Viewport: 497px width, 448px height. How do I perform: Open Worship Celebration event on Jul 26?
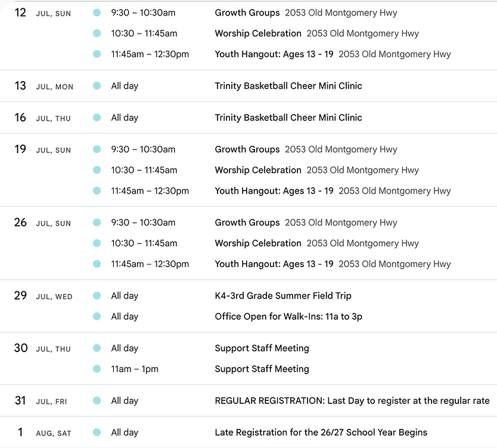click(258, 243)
